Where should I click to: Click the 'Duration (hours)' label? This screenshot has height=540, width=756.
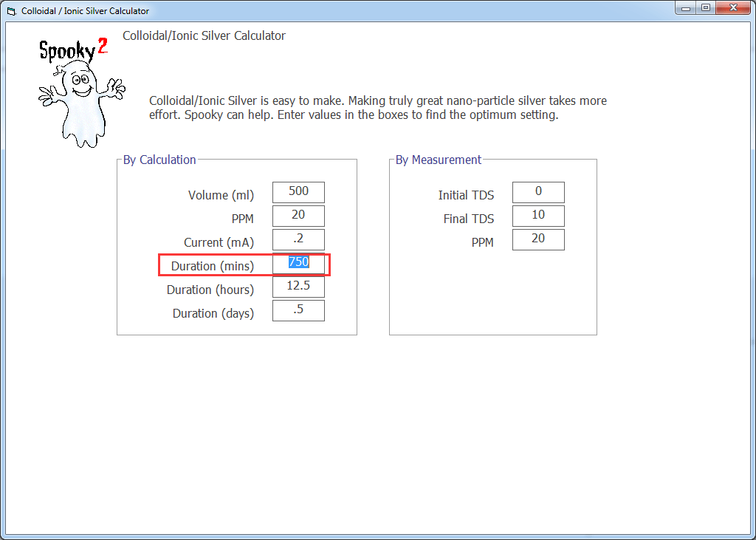coord(210,290)
